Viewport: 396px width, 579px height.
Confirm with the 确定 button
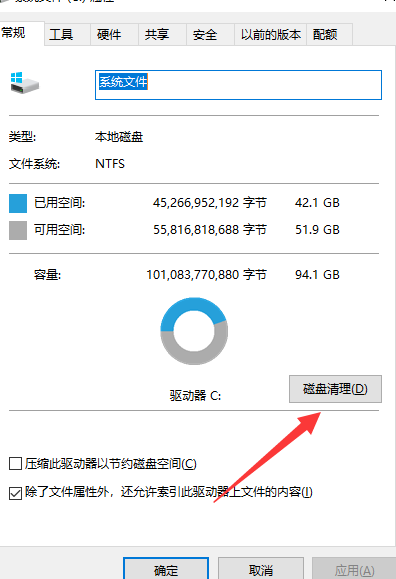[x=166, y=569]
